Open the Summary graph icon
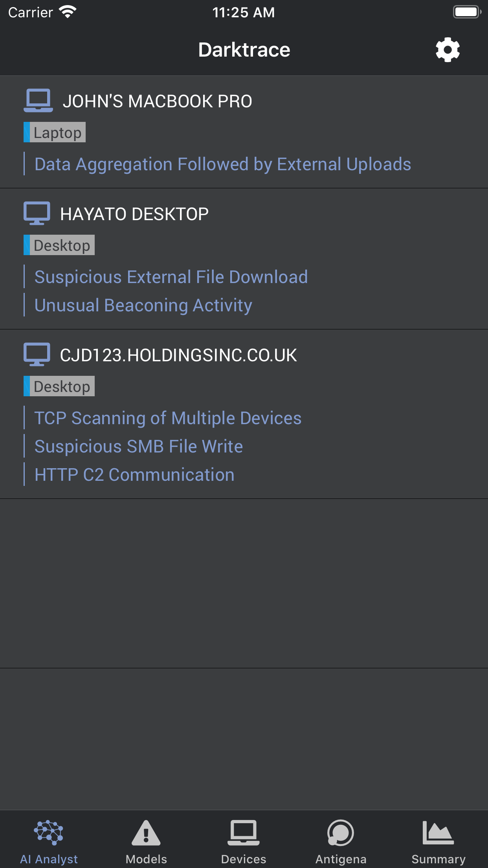 439,830
